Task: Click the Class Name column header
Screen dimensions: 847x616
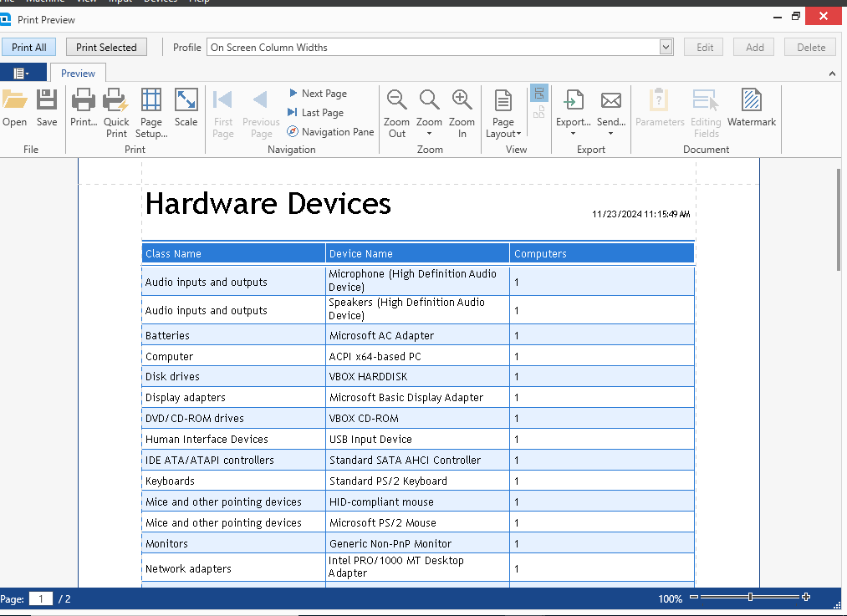Action: [233, 253]
